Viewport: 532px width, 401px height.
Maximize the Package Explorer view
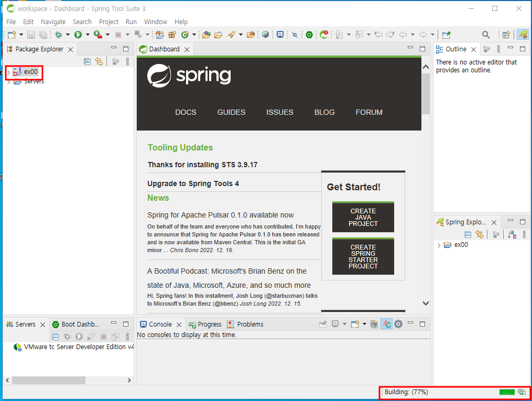point(126,49)
